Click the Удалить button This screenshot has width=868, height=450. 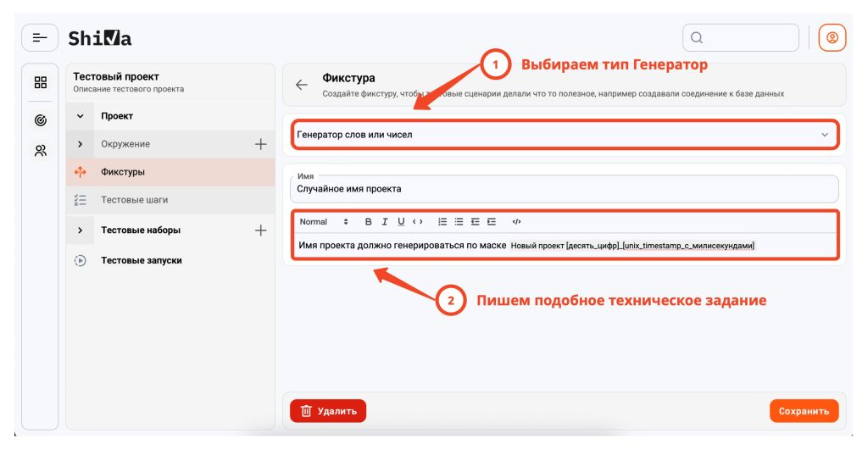click(328, 411)
